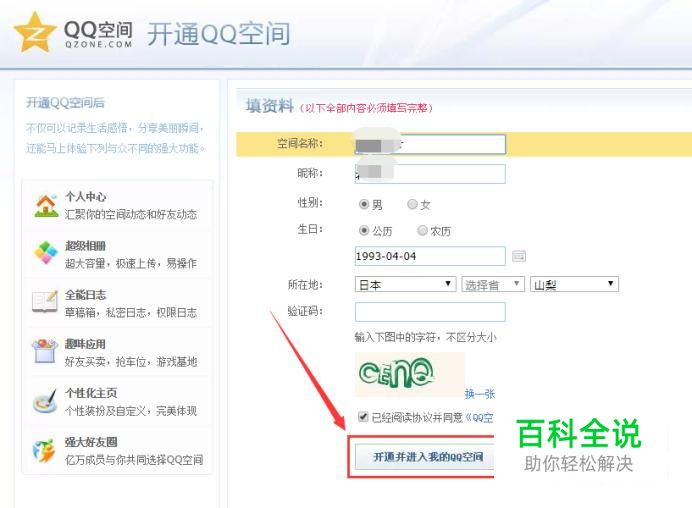This screenshot has width=692, height=508.
Task: Open the 《QQ空 agreement link
Action: point(478,418)
